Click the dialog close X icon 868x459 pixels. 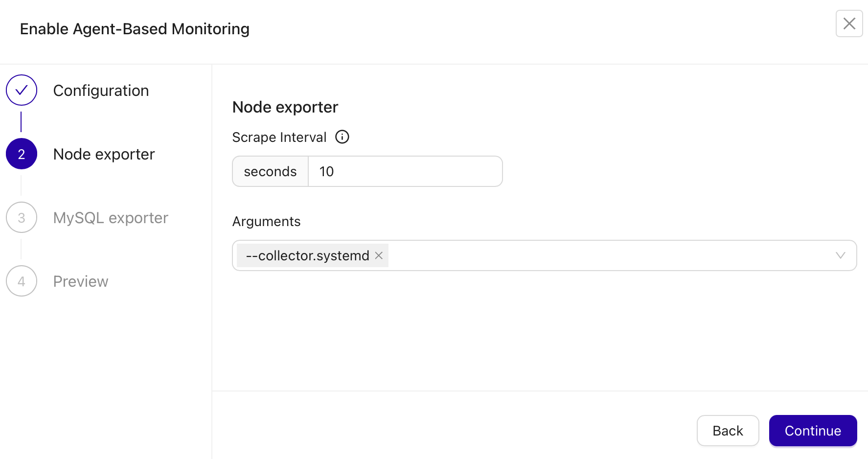tap(849, 23)
